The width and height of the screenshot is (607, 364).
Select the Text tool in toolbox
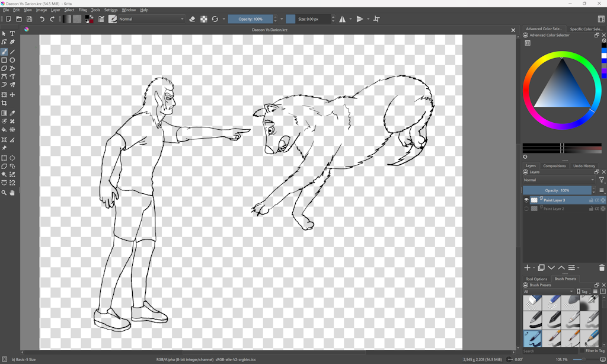tap(12, 34)
